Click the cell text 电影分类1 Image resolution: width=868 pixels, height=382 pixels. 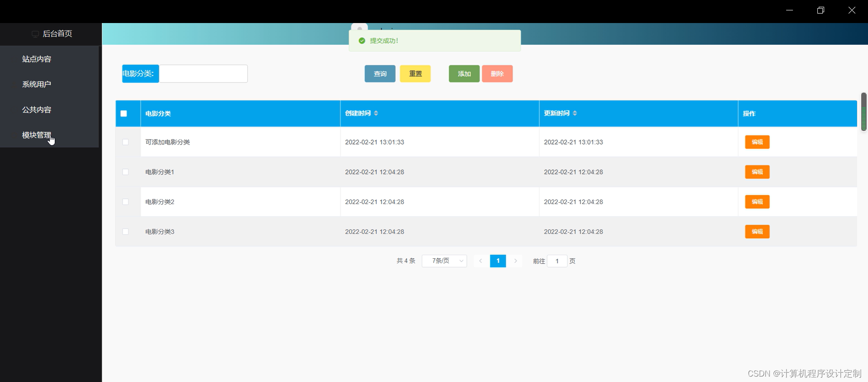[x=160, y=172]
